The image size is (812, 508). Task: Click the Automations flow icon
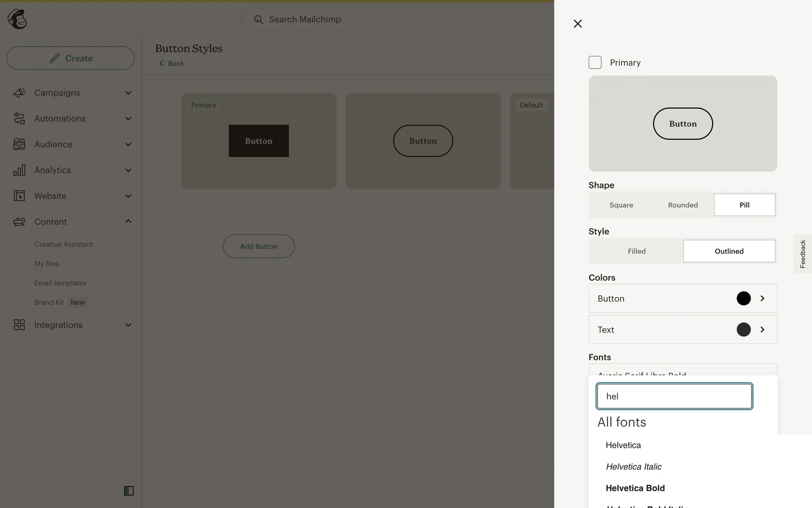[x=19, y=119]
